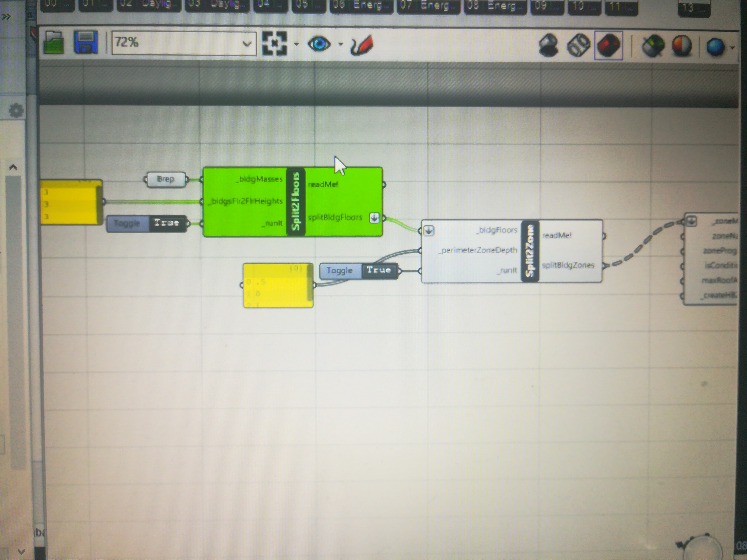747x560 pixels.
Task: Flip the Toggle feeding Split2Floors _runIt
Action: [147, 223]
